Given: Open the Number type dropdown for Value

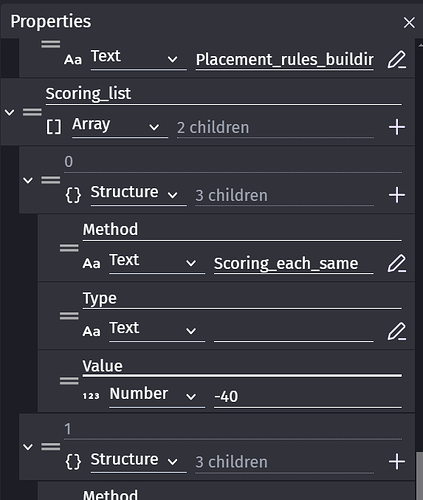Looking at the screenshot, I should point(157,397).
